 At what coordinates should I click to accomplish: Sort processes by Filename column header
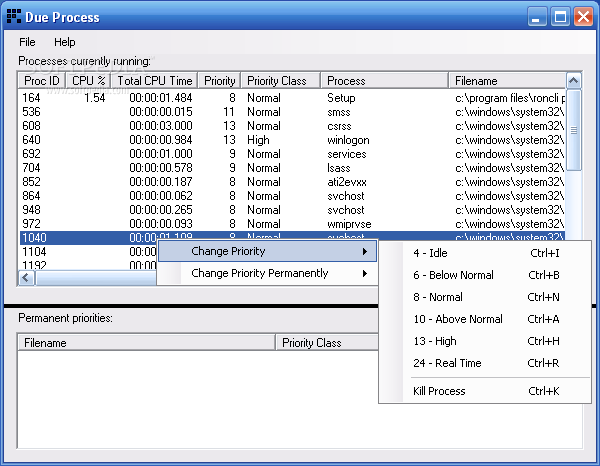[507, 81]
